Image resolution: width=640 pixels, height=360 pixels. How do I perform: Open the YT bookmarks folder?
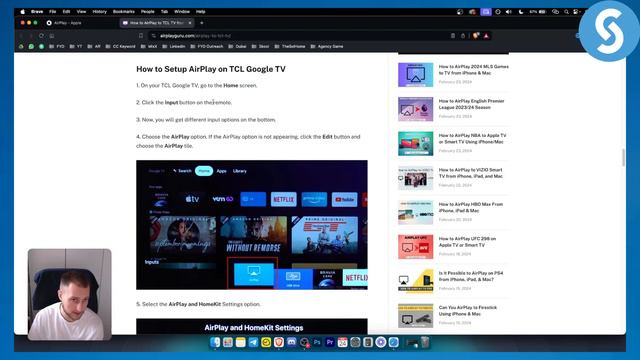pos(76,47)
